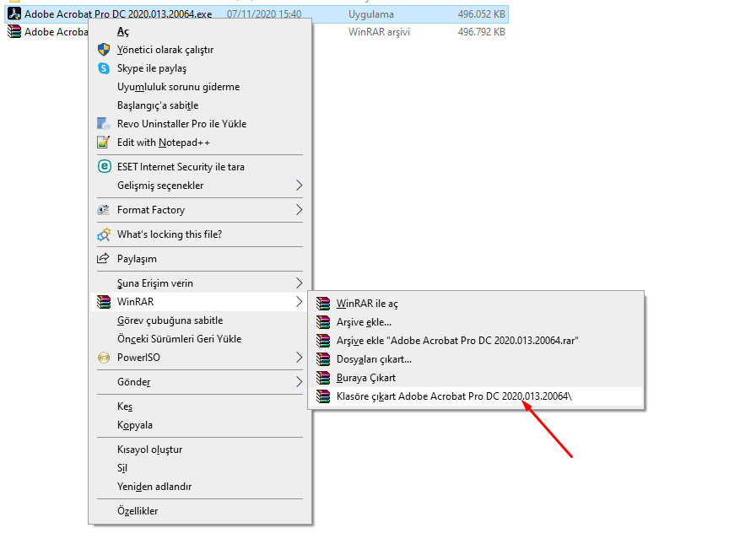Select Dosyaları çıkart... option

point(476,359)
